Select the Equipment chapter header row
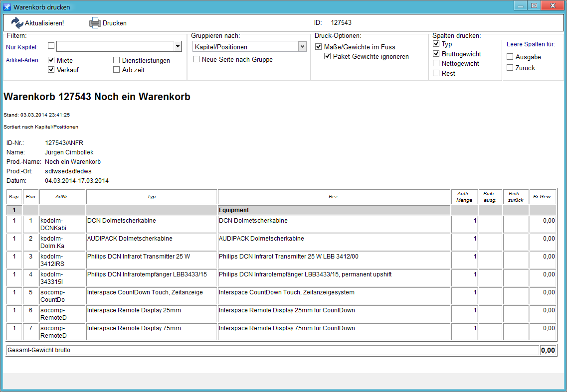Image resolution: width=567 pixels, height=392 pixels. point(281,210)
